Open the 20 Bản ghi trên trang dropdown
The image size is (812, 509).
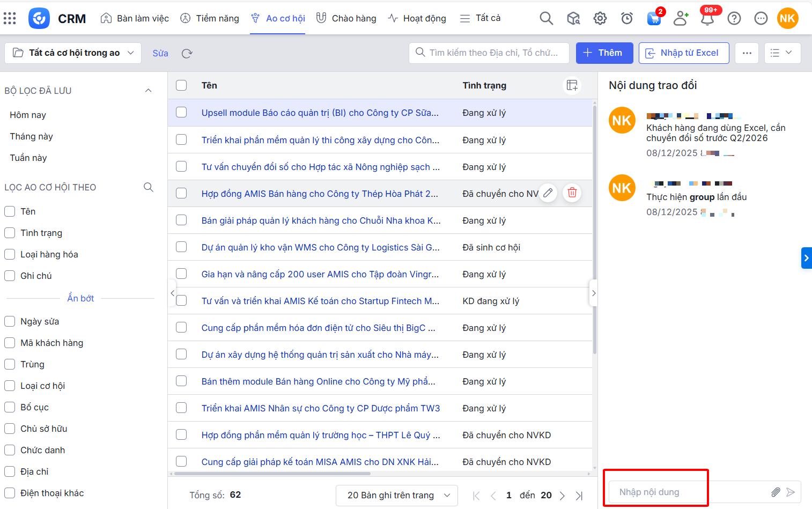(396, 495)
